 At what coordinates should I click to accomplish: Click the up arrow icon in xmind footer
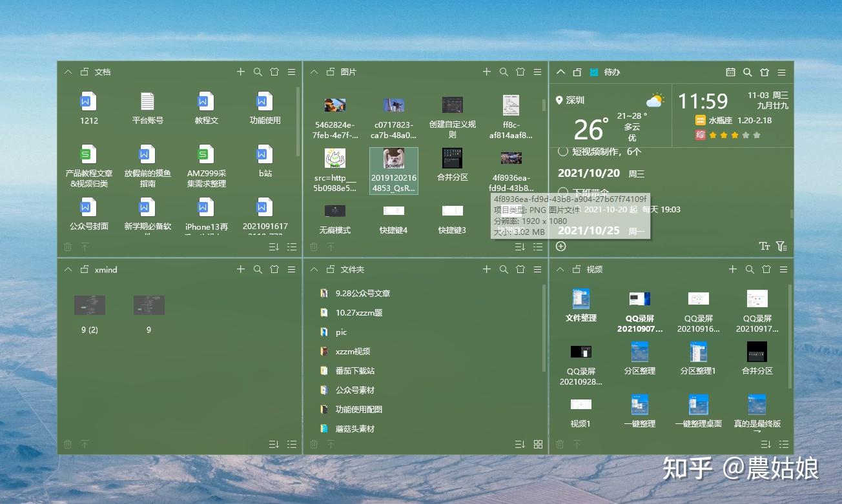85,444
